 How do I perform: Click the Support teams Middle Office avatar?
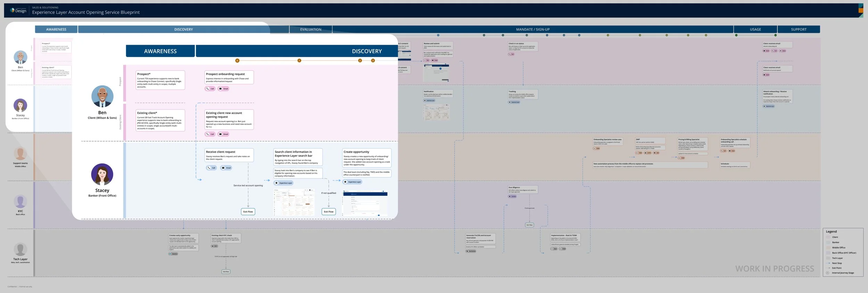click(x=20, y=154)
